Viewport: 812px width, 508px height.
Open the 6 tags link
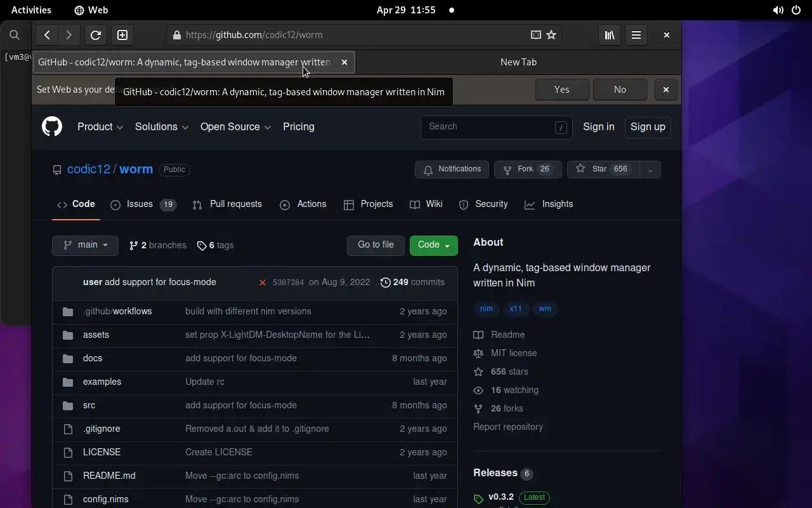215,245
